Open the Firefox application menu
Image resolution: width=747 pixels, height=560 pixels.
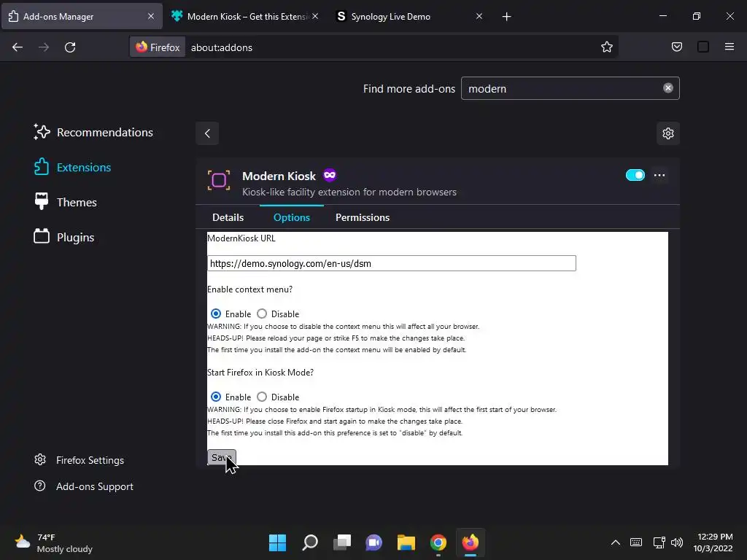729,47
